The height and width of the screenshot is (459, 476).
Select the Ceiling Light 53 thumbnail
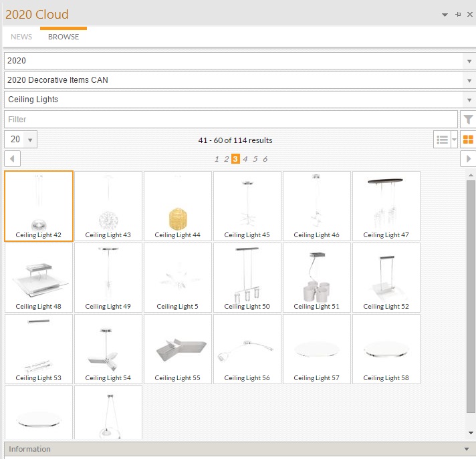pos(39,349)
